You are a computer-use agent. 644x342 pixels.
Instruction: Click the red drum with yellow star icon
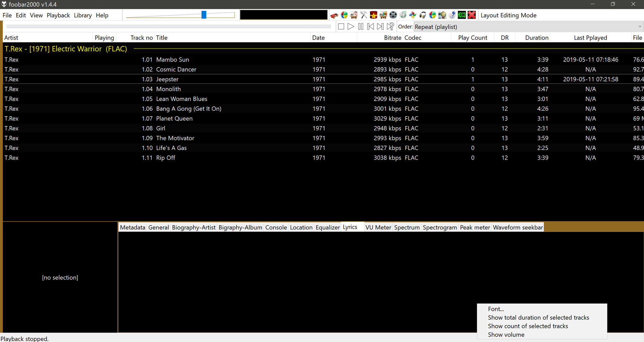coord(374,15)
